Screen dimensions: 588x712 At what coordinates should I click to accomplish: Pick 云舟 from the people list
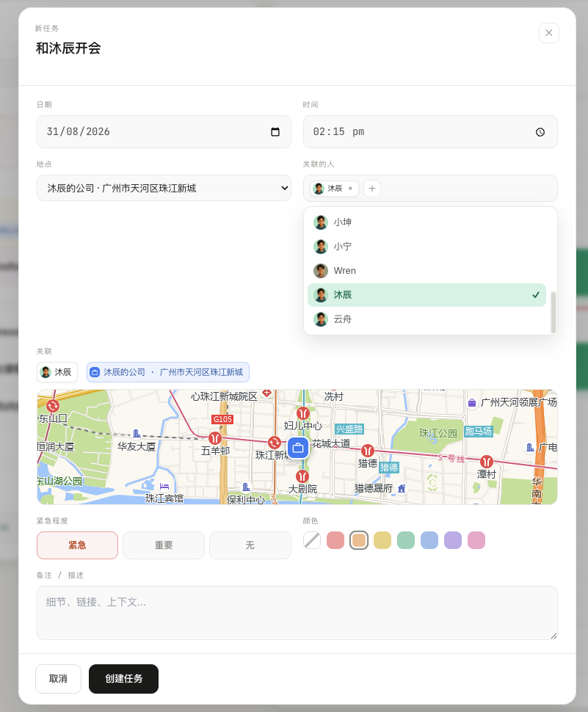click(x=427, y=319)
